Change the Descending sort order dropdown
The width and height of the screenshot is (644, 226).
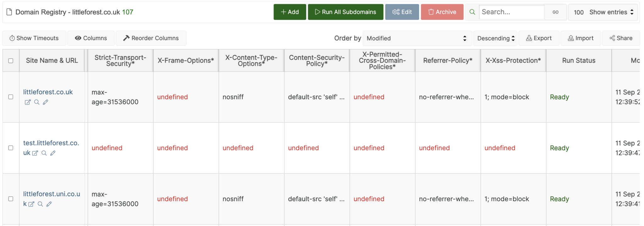click(495, 38)
